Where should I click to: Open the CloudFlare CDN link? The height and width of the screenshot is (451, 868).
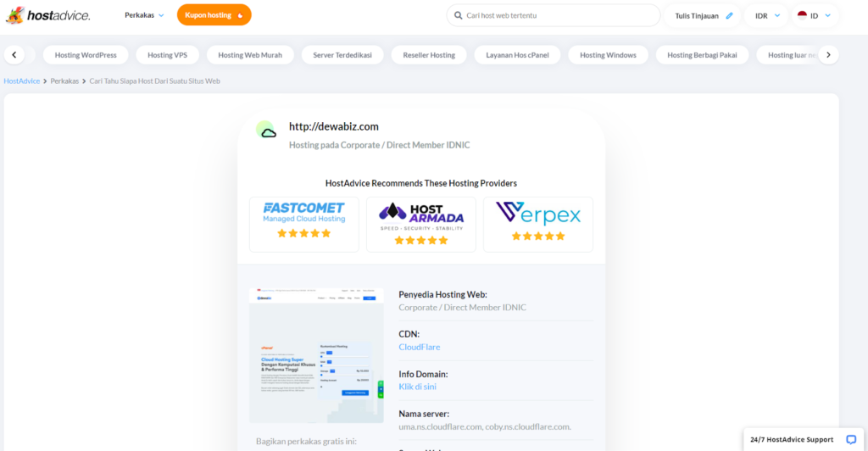pos(419,347)
